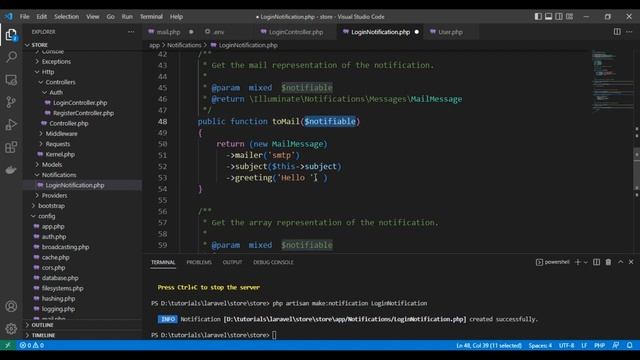Open the Edit menu

pyautogui.click(x=42, y=17)
